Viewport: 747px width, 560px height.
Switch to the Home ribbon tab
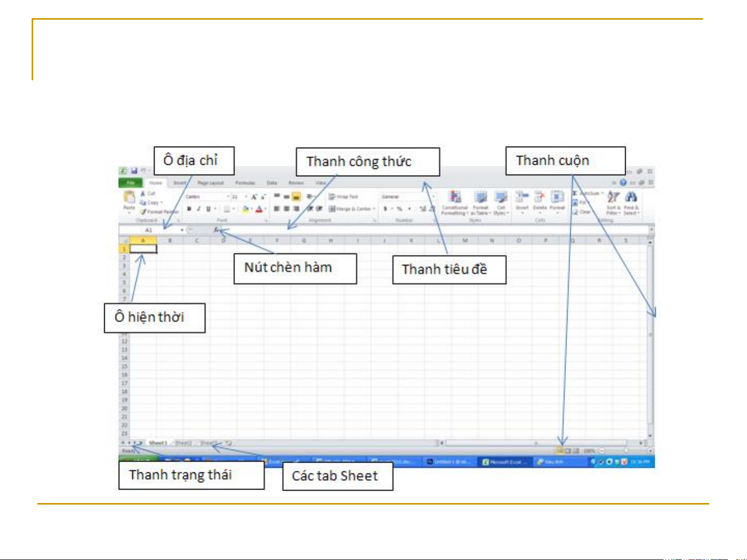tap(156, 183)
